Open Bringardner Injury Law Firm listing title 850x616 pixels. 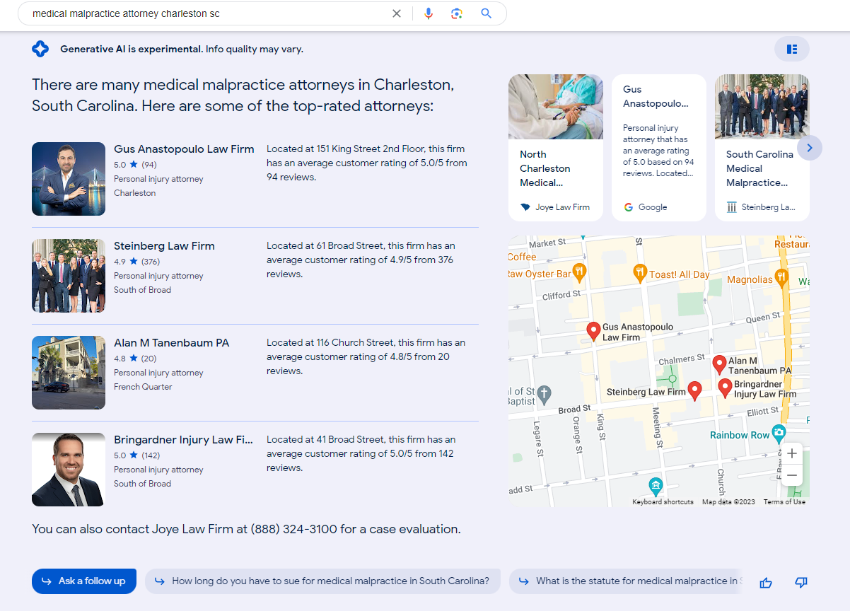click(x=183, y=440)
